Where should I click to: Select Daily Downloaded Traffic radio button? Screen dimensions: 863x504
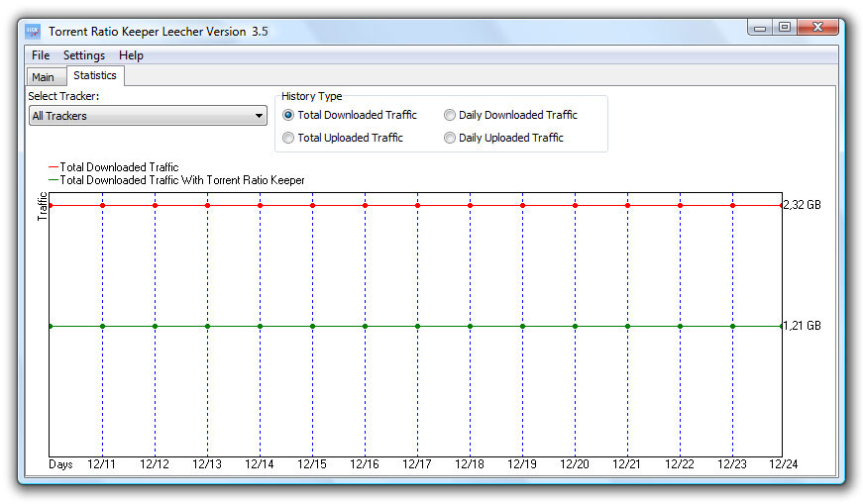[510, 115]
